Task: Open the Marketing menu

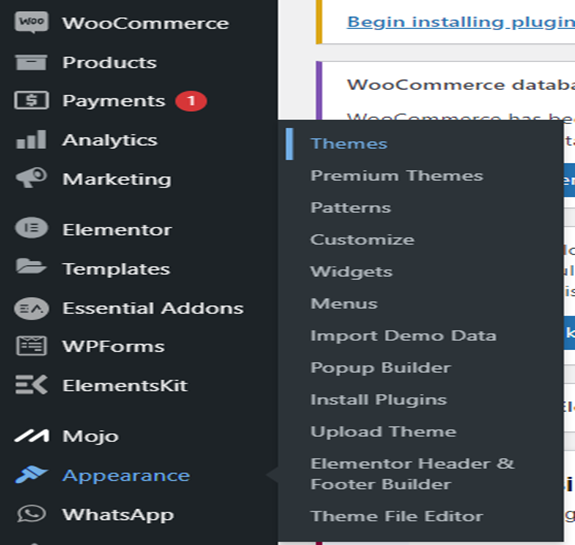Action: click(x=117, y=179)
